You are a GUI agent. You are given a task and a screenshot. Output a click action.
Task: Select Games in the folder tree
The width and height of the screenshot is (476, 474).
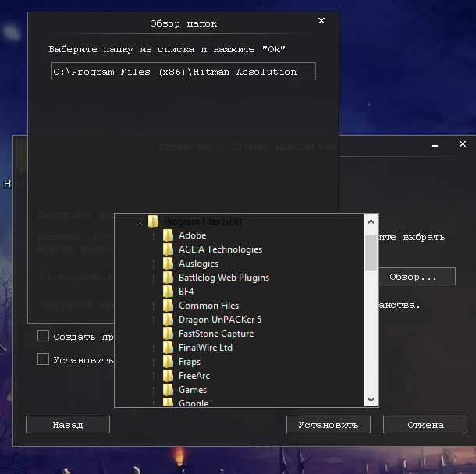click(x=193, y=390)
